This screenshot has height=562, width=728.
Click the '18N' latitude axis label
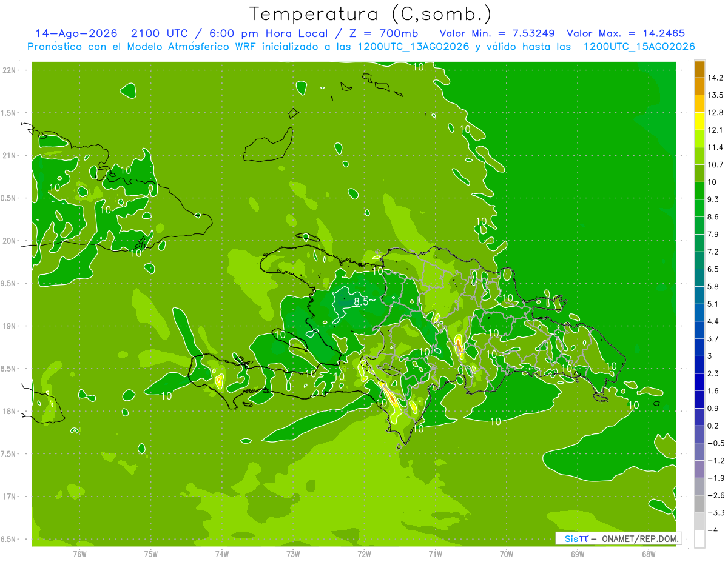point(10,411)
